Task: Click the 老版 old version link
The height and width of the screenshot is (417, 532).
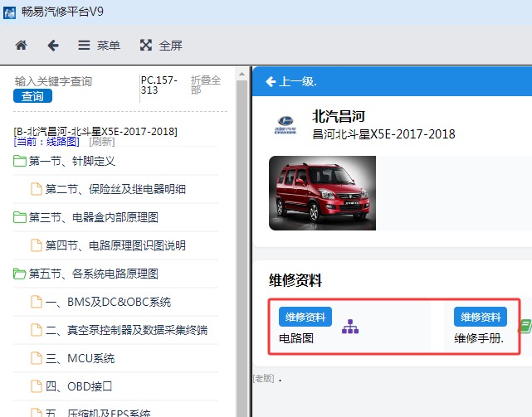Action: (264, 378)
